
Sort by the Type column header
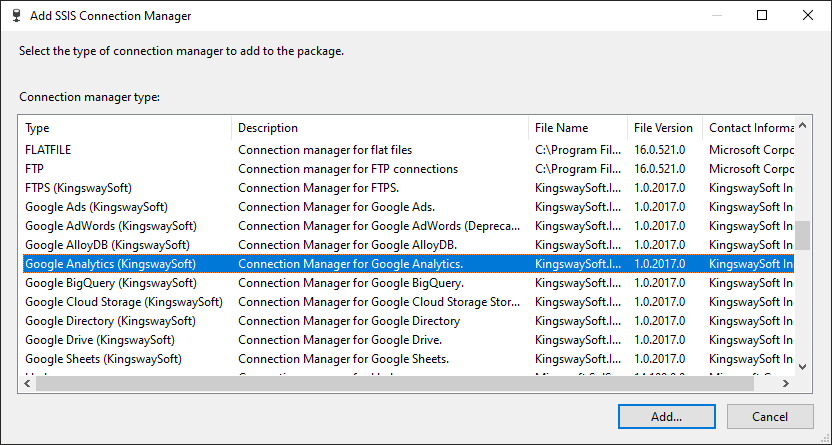tap(127, 128)
